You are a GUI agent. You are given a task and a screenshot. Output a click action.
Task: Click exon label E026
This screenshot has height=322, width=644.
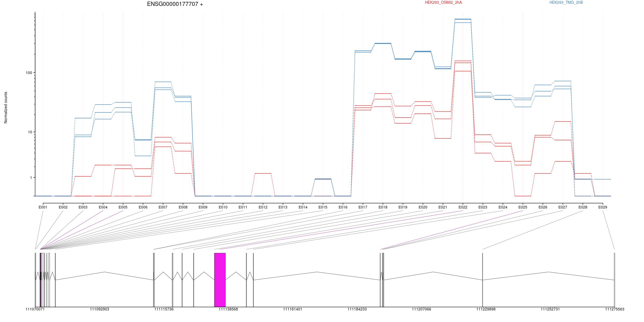(x=543, y=207)
